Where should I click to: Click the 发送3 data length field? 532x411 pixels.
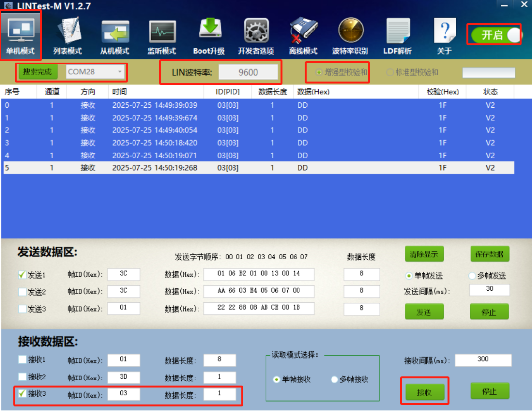tap(362, 308)
